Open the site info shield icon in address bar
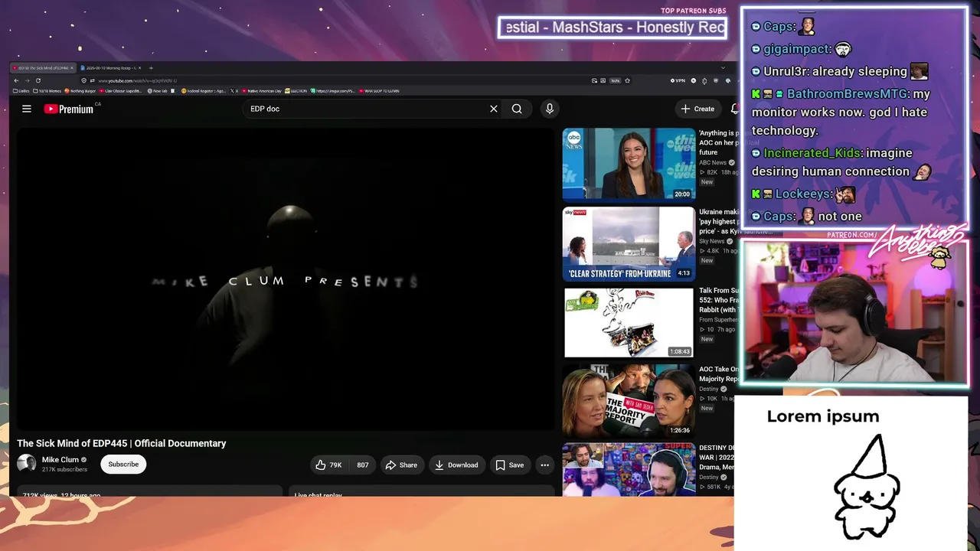Screen dimensions: 980x551 (x=84, y=80)
